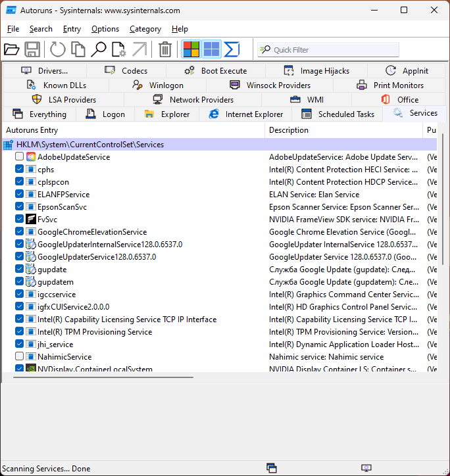Click the vertical scrollbar thumb

click(x=443, y=199)
